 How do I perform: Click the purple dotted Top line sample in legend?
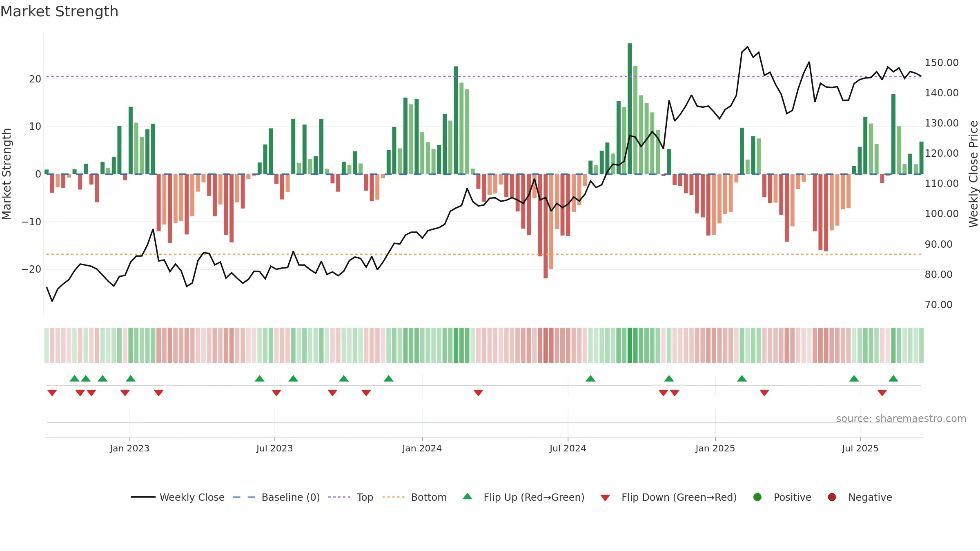click(339, 497)
